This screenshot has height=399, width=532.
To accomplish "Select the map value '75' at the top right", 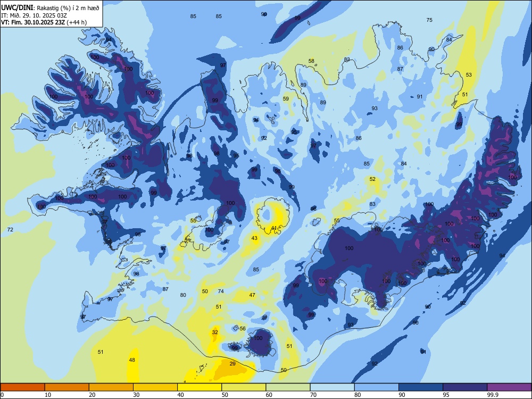I will [429, 20].
